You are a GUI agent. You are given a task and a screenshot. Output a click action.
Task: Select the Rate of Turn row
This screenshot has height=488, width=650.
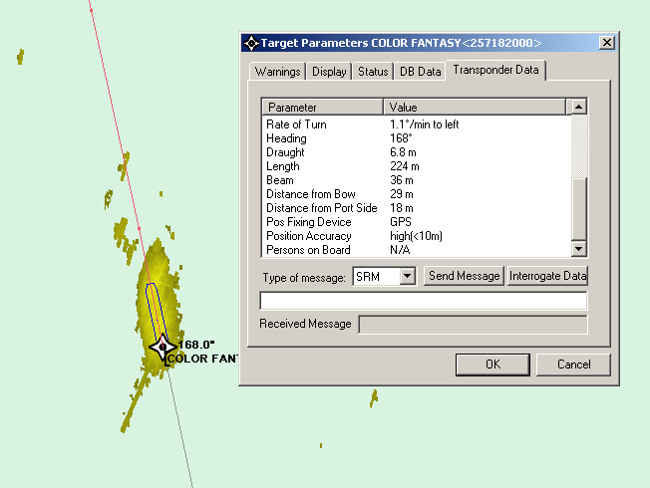416,124
